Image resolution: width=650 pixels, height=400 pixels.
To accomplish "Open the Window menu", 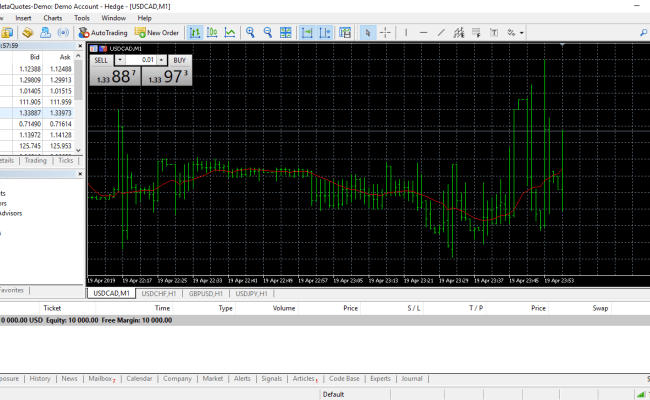I will coord(114,18).
